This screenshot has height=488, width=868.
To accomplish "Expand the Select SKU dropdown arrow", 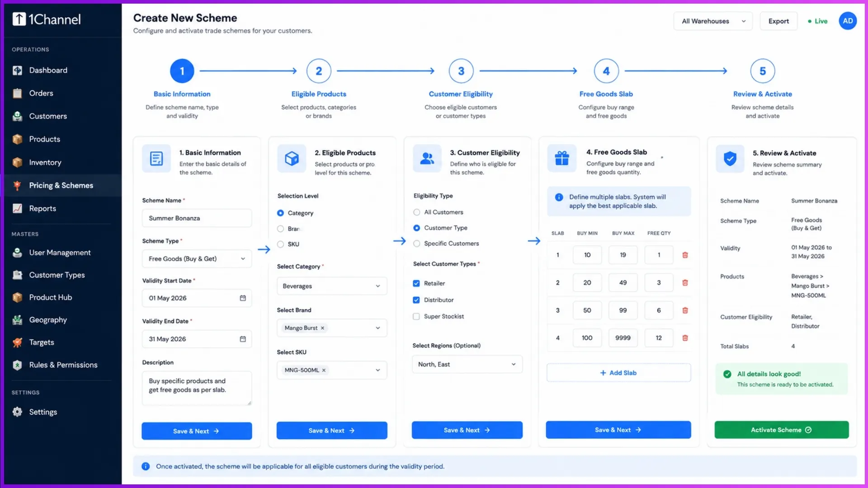I will click(378, 370).
